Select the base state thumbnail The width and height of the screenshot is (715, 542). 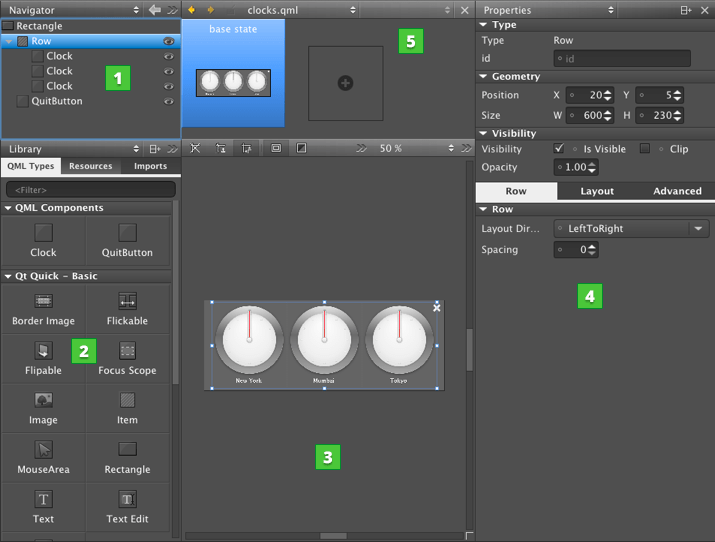coord(233,73)
